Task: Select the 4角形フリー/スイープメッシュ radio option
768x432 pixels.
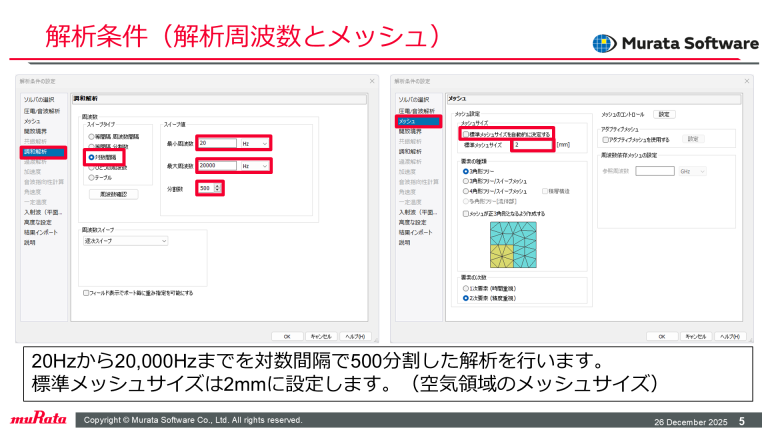Action: pyautogui.click(x=465, y=190)
